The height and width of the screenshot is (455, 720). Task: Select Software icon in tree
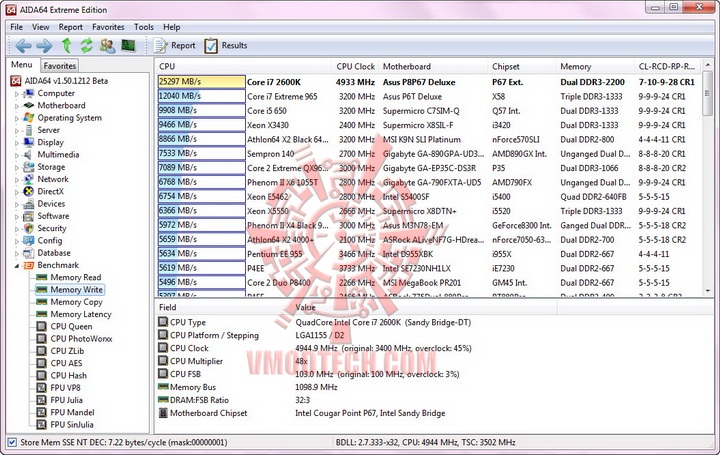pyautogui.click(x=29, y=216)
